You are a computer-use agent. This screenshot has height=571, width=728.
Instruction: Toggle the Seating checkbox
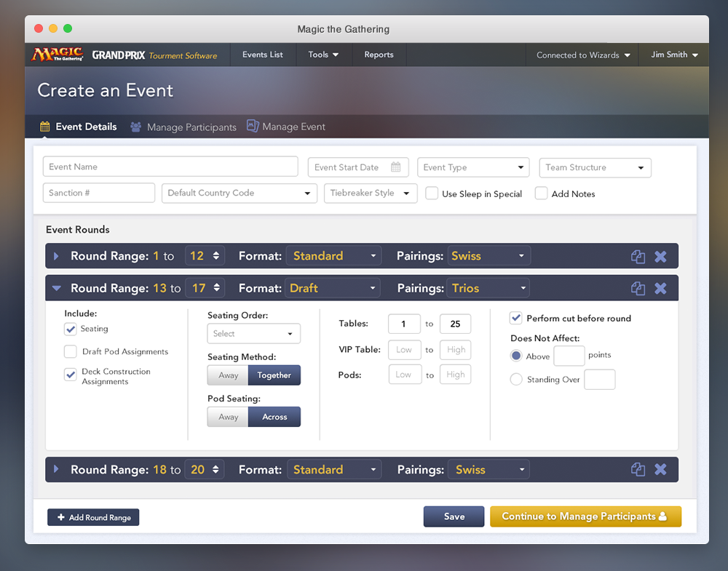click(71, 329)
